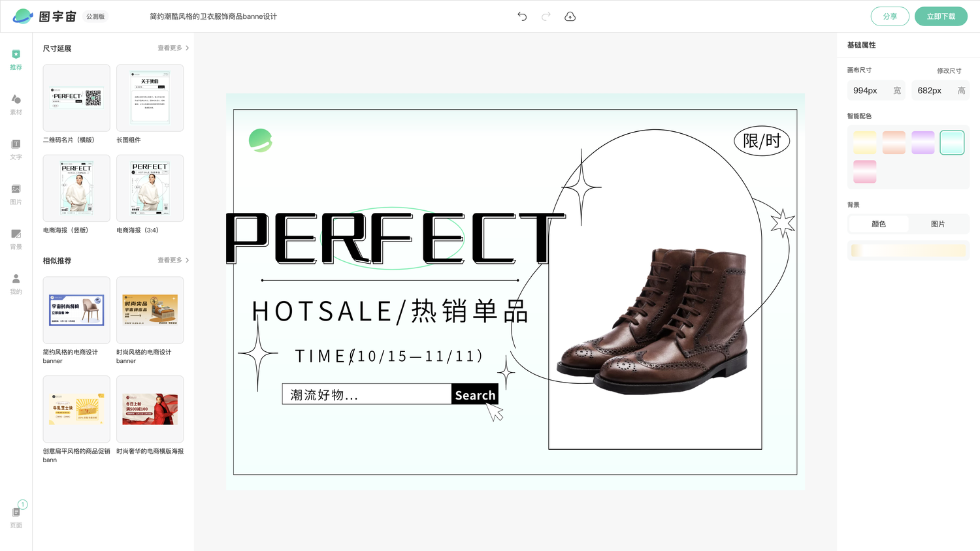980x551 pixels.
Task: Select the TIME(10/15—11/11) text on canvas
Action: coord(389,356)
